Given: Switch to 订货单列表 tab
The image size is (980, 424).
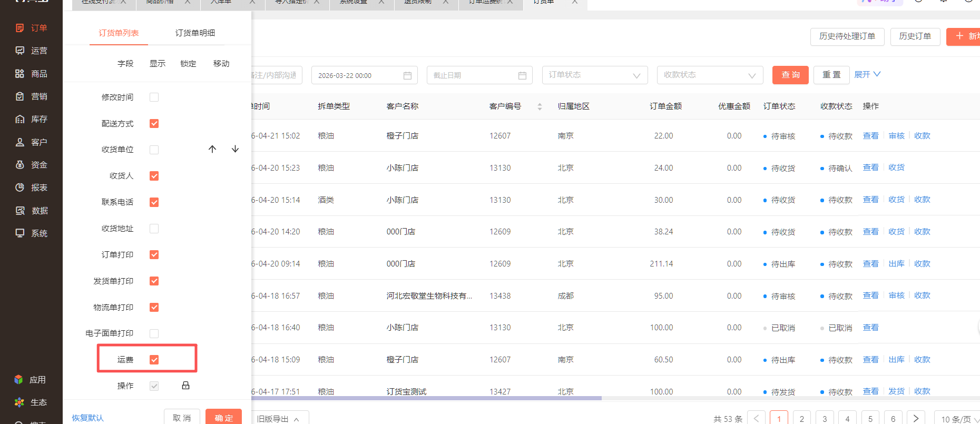Looking at the screenshot, I should pyautogui.click(x=119, y=33).
